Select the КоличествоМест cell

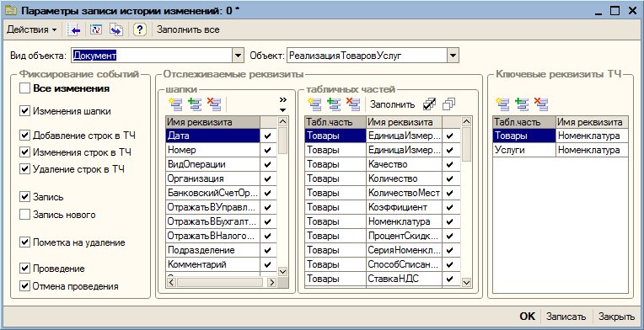pos(405,193)
